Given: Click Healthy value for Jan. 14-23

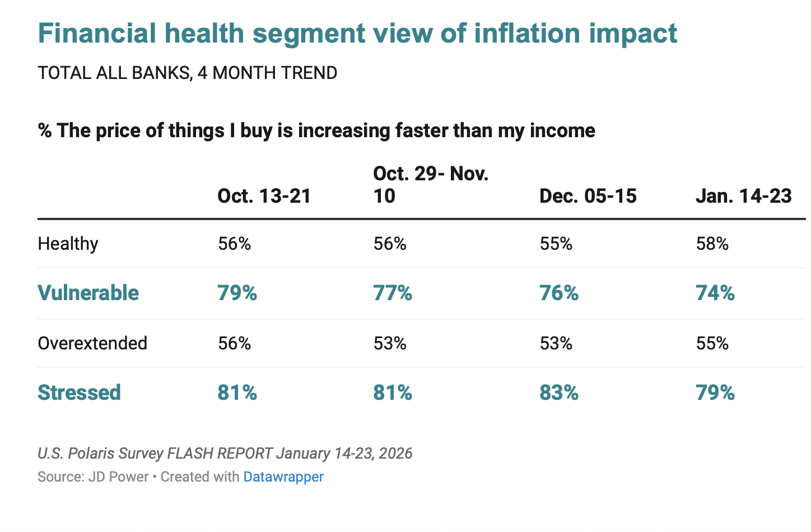Looking at the screenshot, I should (x=712, y=244).
